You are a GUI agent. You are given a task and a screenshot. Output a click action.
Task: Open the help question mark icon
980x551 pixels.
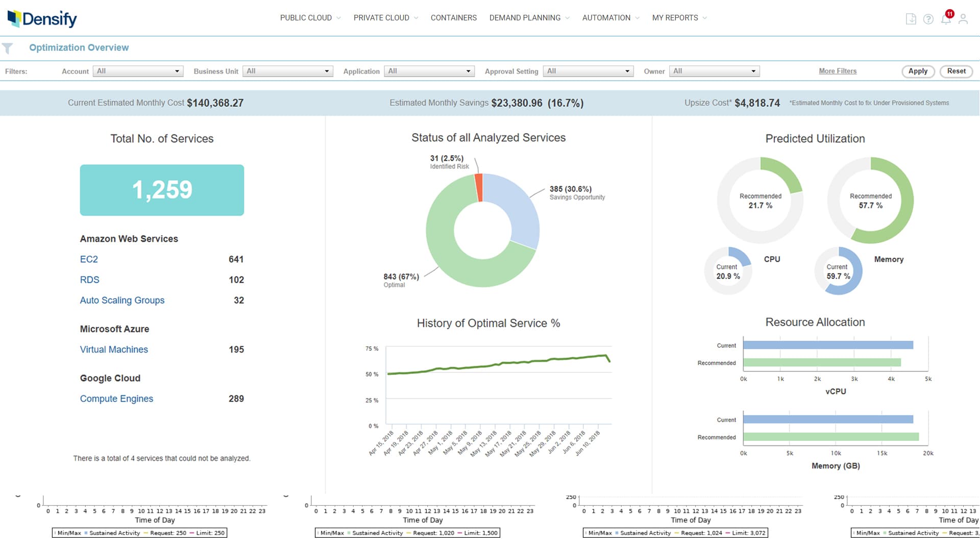(x=928, y=19)
